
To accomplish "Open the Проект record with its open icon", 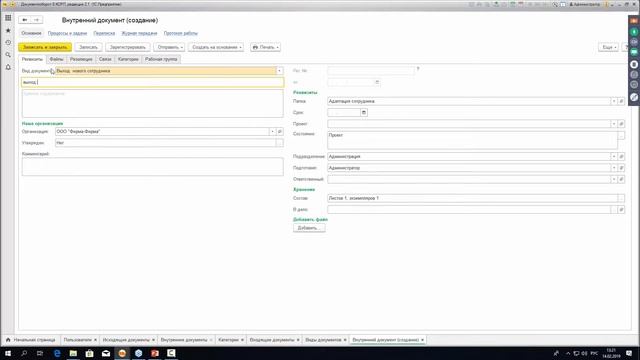I will coord(621,124).
